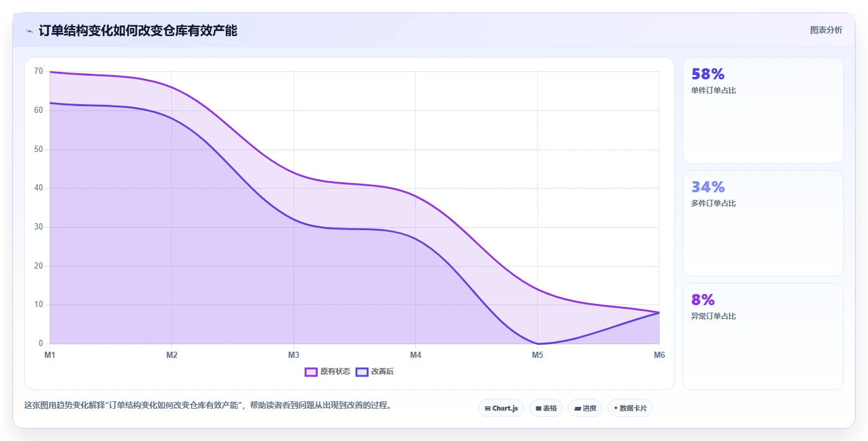Screen dimensions: 868x441
Task: Click the 表格 tag
Action: point(546,408)
